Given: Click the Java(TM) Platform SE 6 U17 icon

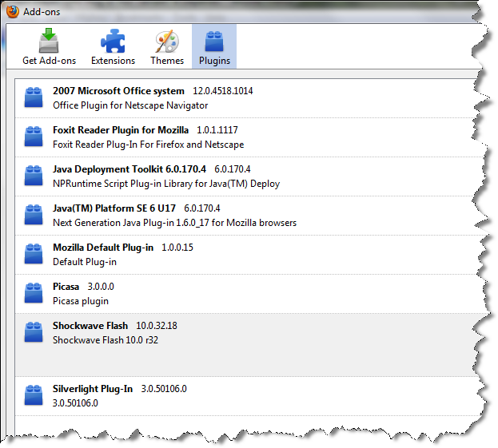Looking at the screenshot, I should tap(34, 215).
